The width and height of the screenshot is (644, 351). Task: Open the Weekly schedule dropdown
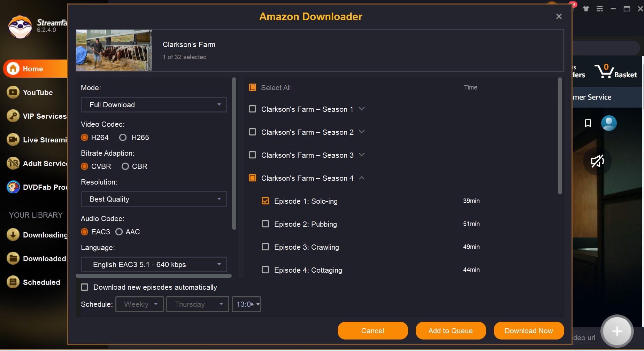point(139,304)
